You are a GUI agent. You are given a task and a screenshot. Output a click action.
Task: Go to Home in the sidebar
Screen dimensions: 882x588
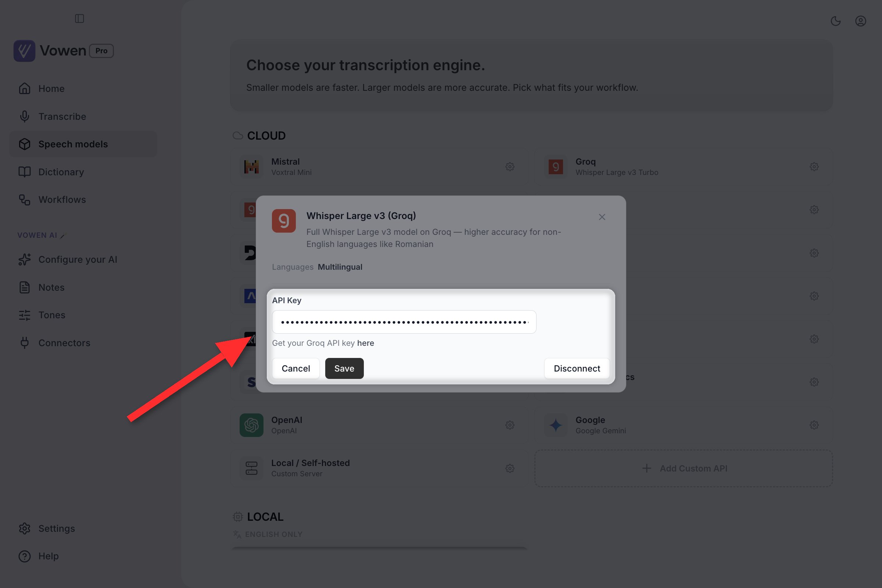coord(83,89)
